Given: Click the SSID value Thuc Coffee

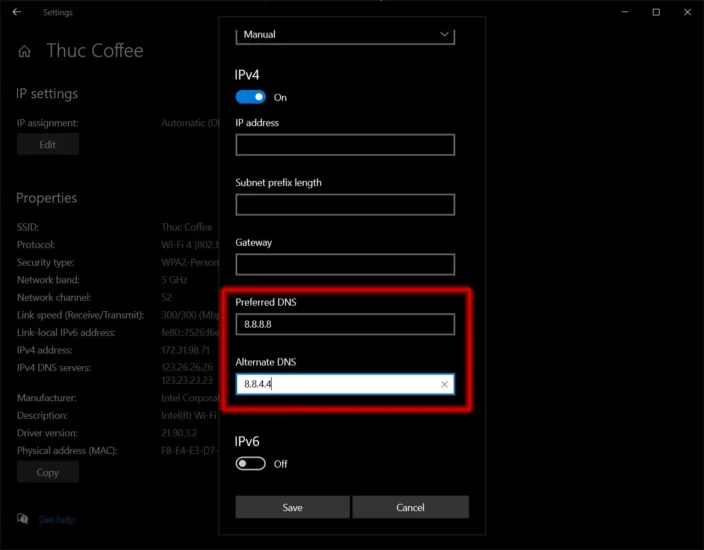Looking at the screenshot, I should pos(187,227).
